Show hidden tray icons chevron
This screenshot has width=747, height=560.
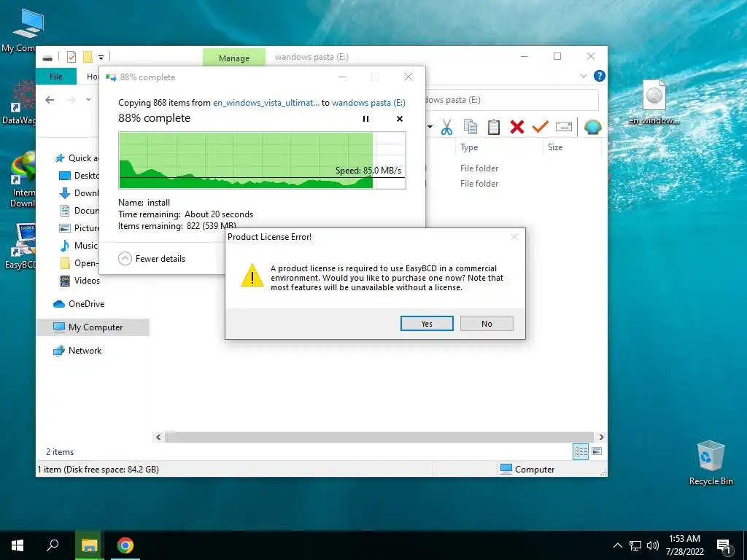pos(617,545)
